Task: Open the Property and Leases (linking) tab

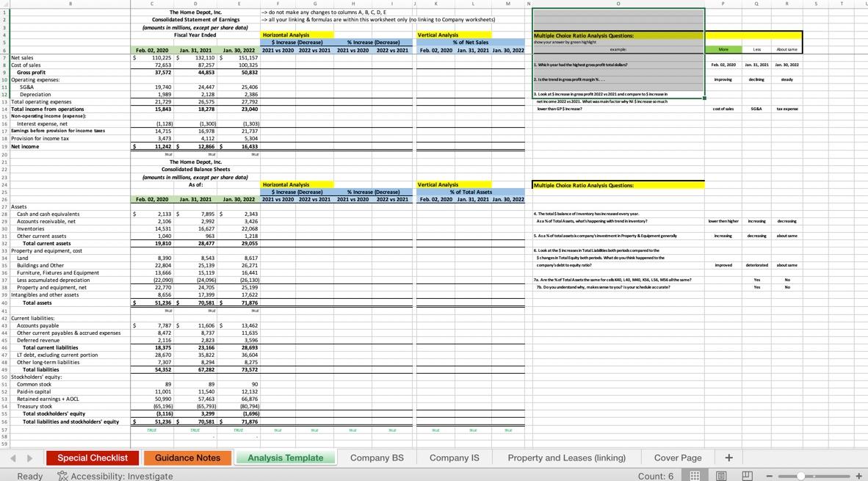Action: [x=566, y=458]
